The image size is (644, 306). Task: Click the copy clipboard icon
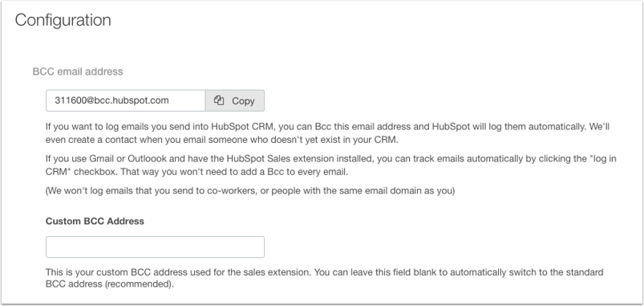(219, 100)
